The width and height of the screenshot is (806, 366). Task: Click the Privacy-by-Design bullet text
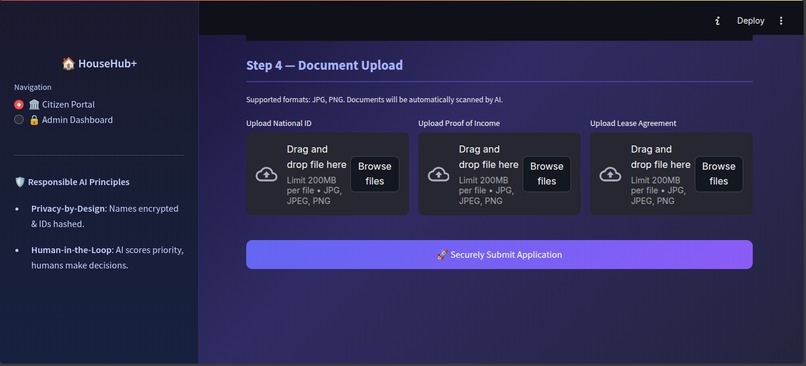(105, 216)
